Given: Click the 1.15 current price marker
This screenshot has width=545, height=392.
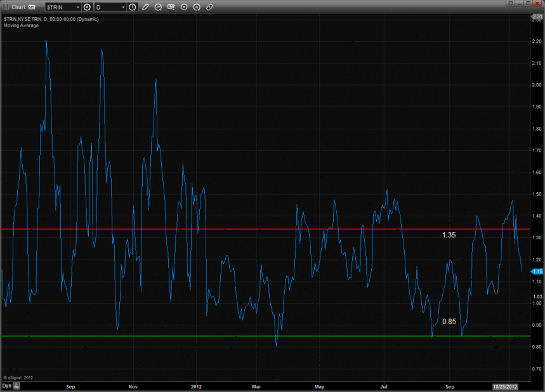Looking at the screenshot, I should [536, 271].
